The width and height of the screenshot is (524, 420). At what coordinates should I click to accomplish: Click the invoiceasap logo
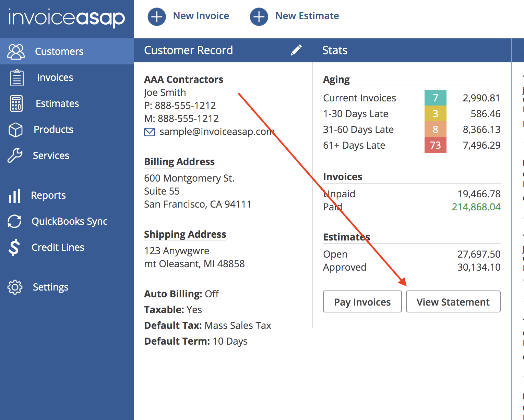point(67,18)
